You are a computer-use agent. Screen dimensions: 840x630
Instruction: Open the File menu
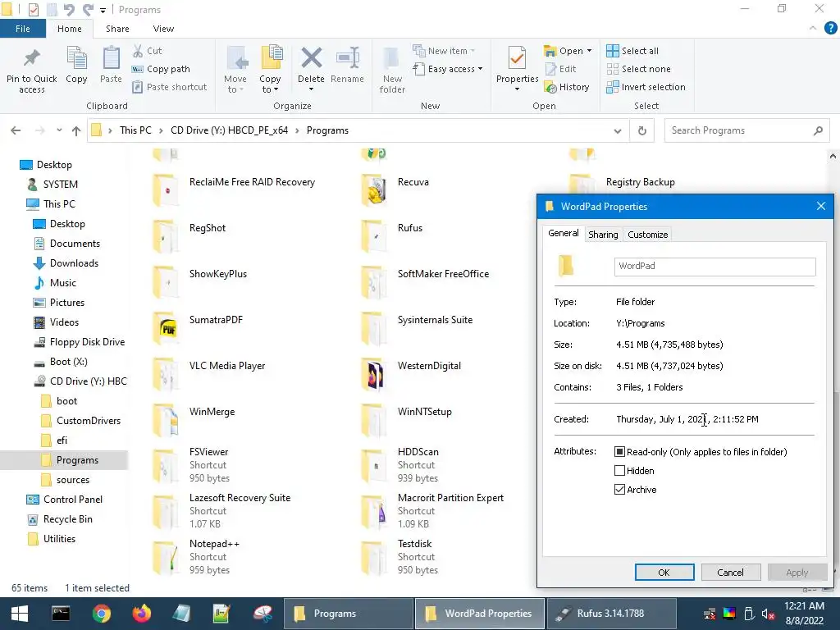(23, 29)
